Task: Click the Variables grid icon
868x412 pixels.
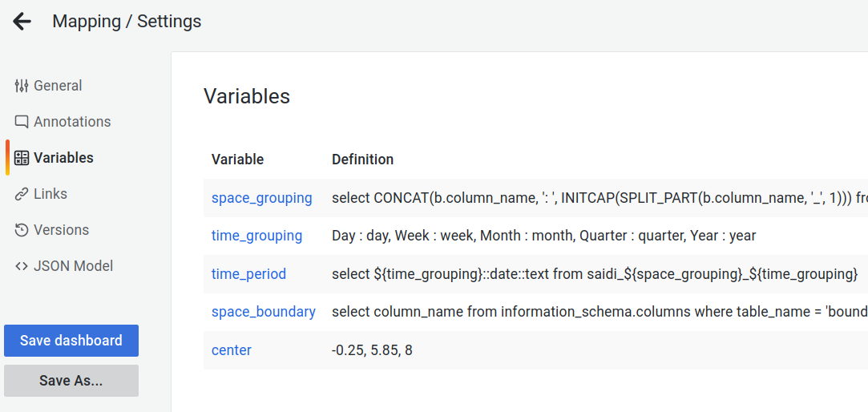Action: click(x=22, y=158)
